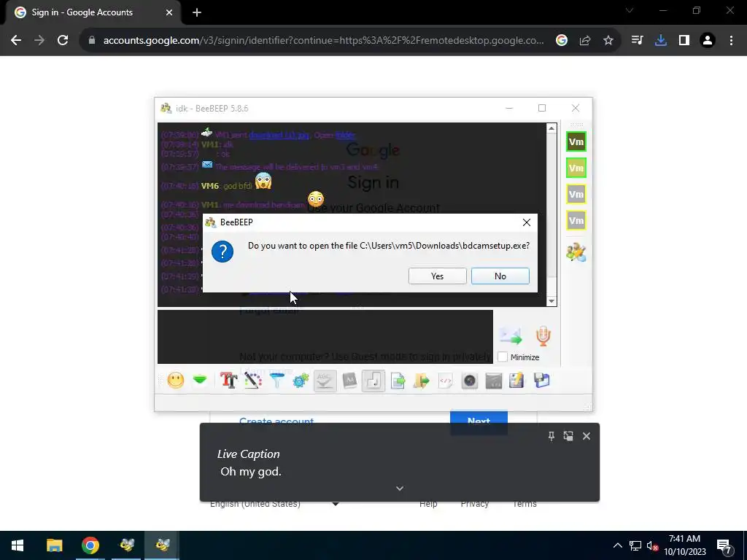Show hidden tray icons chevron
Screen dimensions: 747x560
click(x=617, y=545)
